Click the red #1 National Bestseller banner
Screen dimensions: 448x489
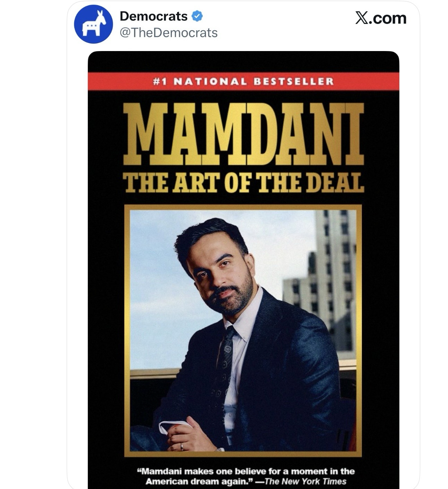click(243, 82)
